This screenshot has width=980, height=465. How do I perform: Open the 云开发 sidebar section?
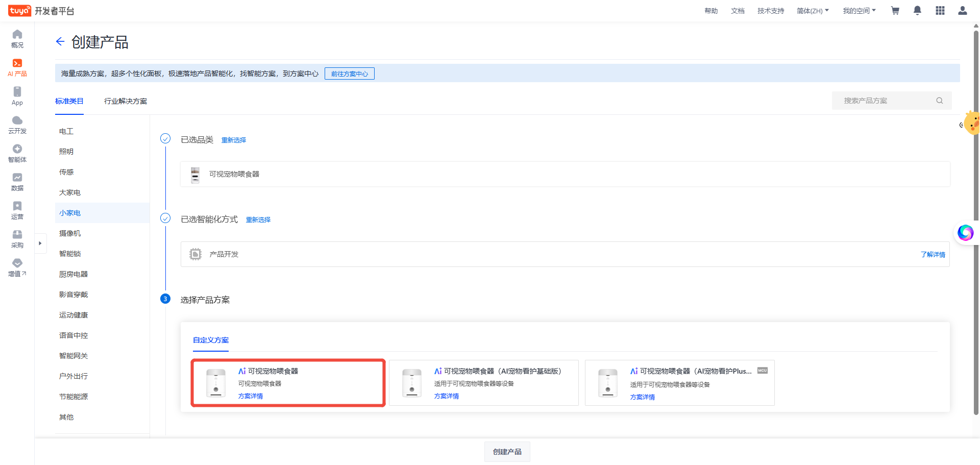(17, 125)
